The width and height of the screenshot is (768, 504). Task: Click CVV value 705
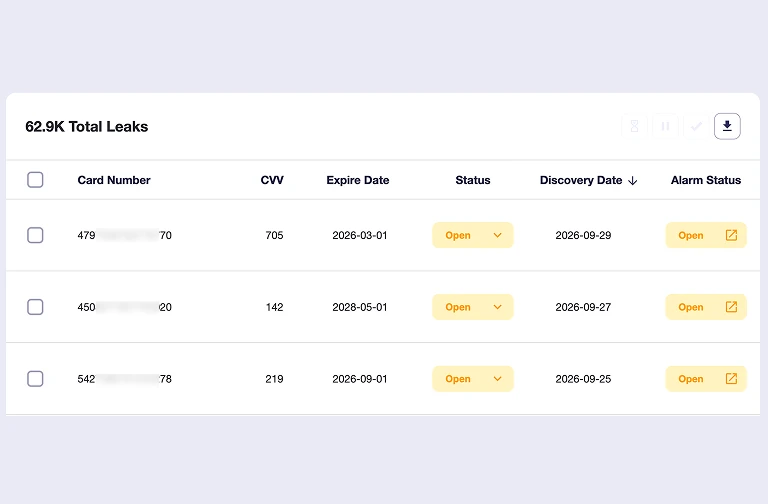pyautogui.click(x=274, y=235)
